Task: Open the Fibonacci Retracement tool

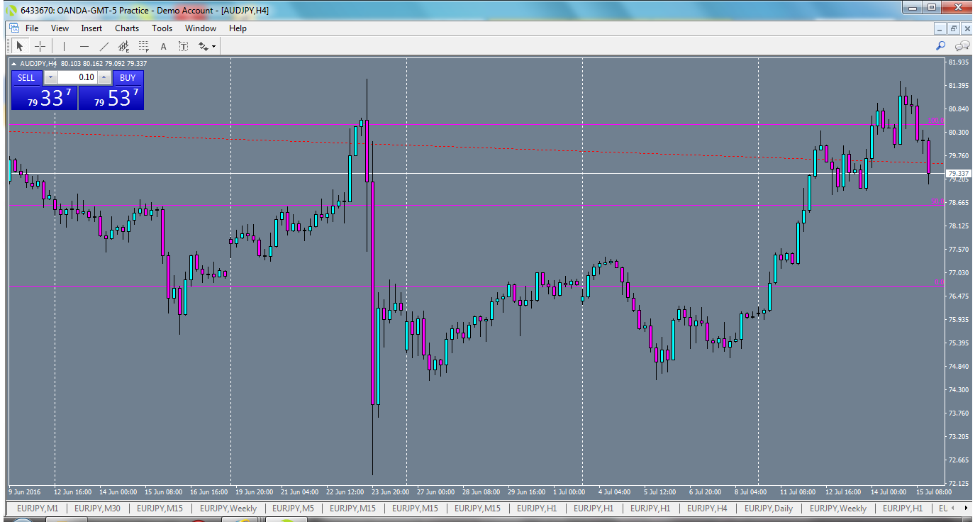Action: pyautogui.click(x=143, y=45)
